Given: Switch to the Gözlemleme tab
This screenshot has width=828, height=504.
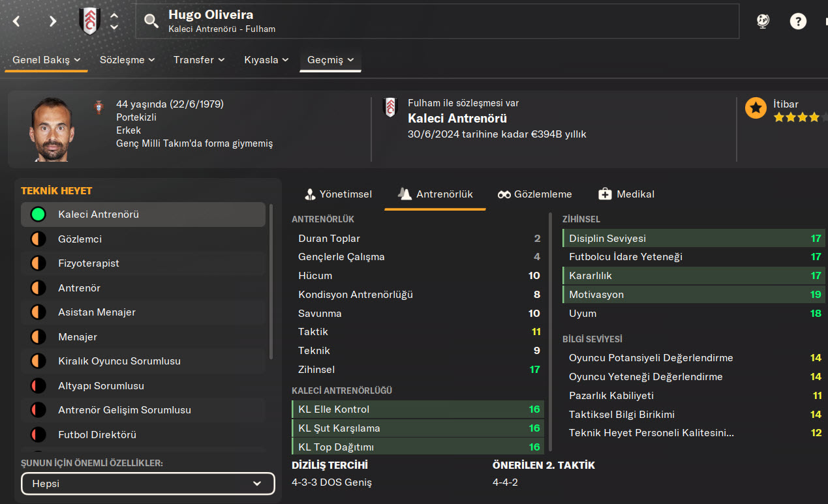Looking at the screenshot, I should pyautogui.click(x=534, y=194).
